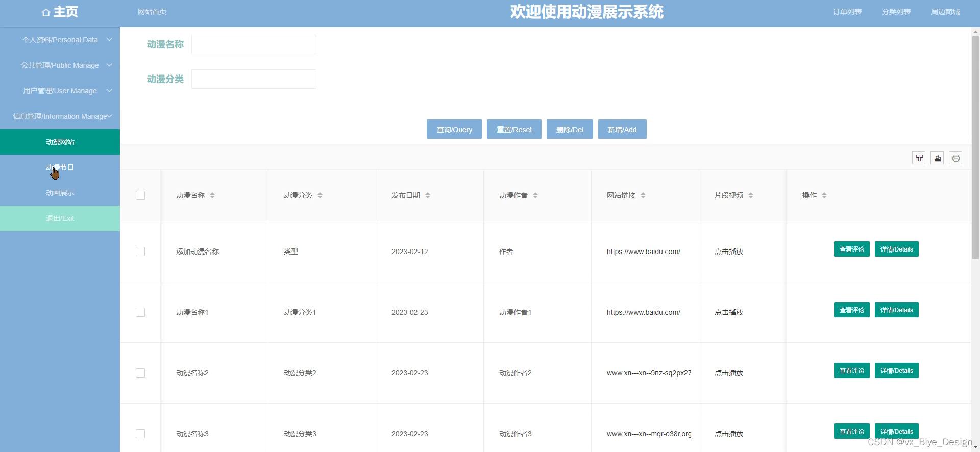This screenshot has height=452, width=980.
Task: Click baidu link in 动漫名称1 row
Action: point(644,312)
